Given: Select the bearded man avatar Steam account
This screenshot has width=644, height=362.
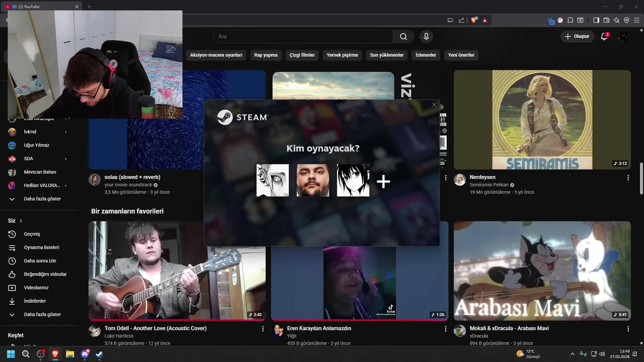Looking at the screenshot, I should 313,180.
